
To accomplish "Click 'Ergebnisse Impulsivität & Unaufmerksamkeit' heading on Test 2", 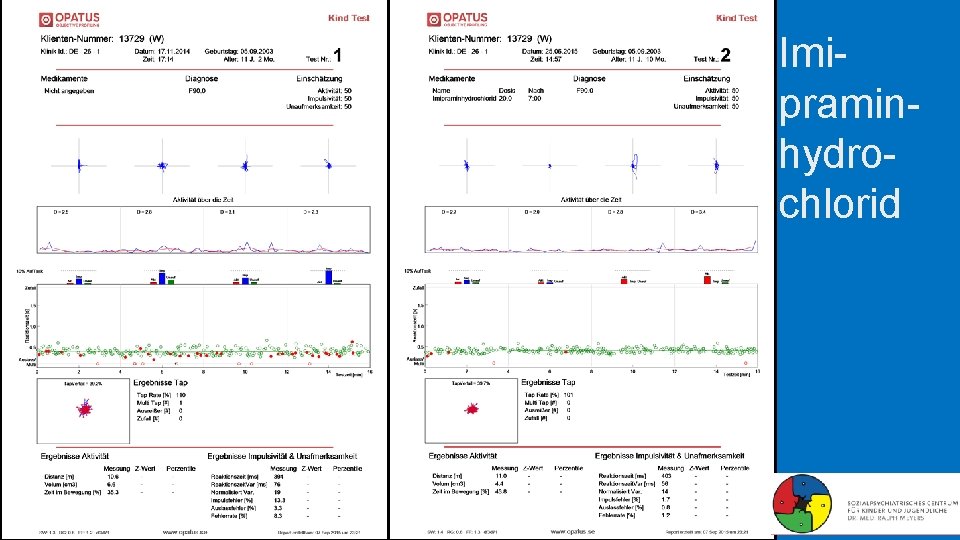I will point(670,456).
